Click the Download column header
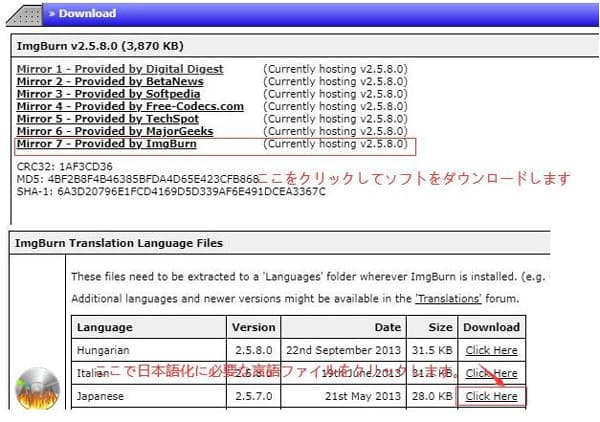The image size is (600, 422). pyautogui.click(x=491, y=327)
